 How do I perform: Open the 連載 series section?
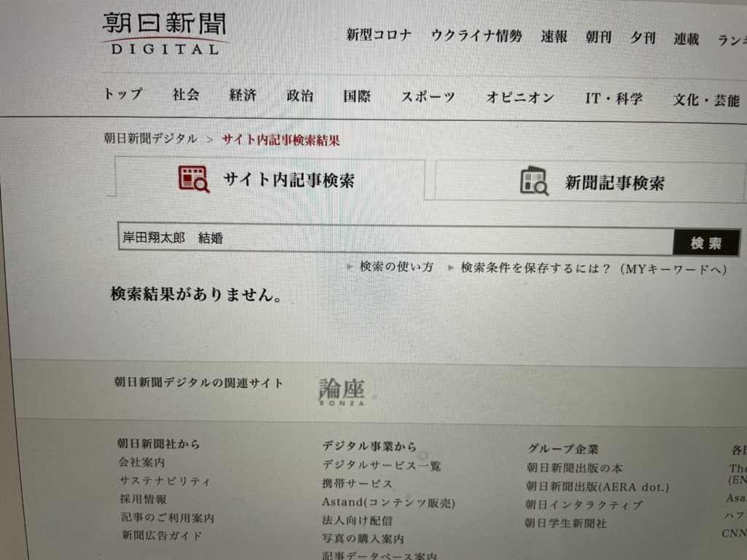point(686,39)
